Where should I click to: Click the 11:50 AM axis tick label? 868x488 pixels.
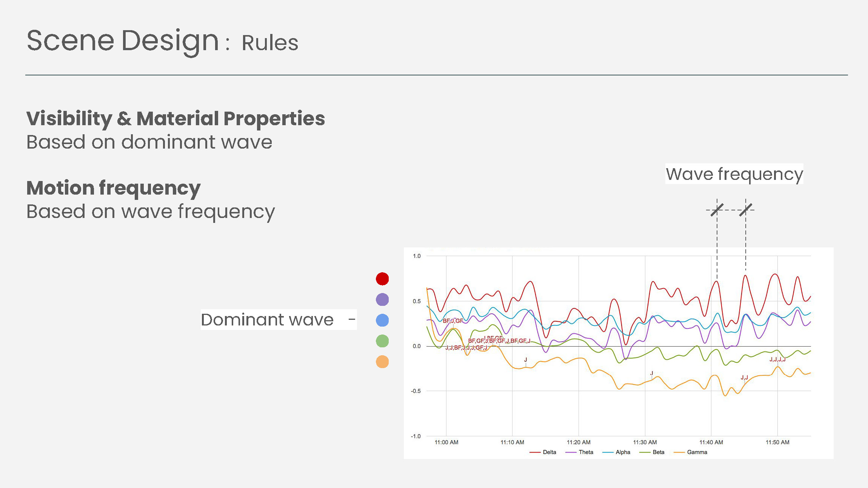pyautogui.click(x=777, y=442)
